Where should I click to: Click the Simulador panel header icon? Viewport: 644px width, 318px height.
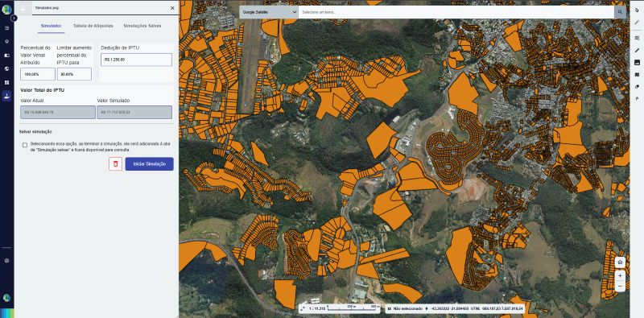pos(23,8)
